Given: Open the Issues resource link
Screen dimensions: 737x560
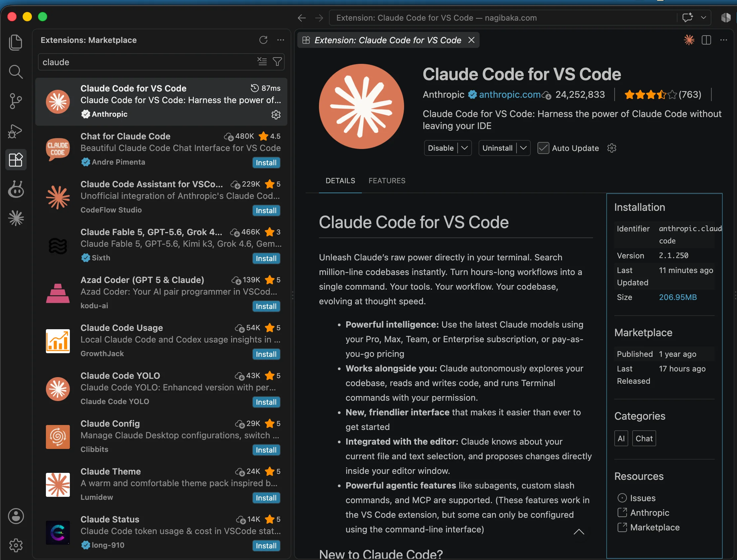Looking at the screenshot, I should (643, 498).
